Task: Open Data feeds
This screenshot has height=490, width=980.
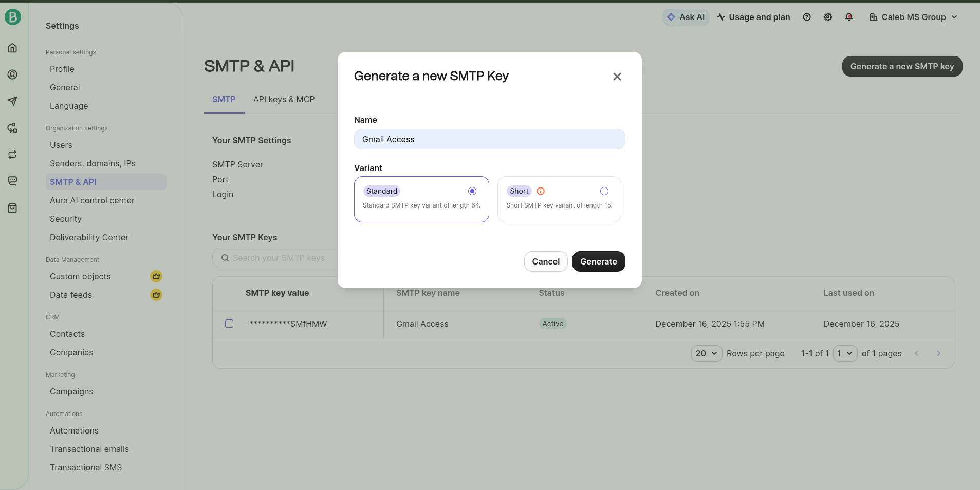Action: tap(71, 295)
